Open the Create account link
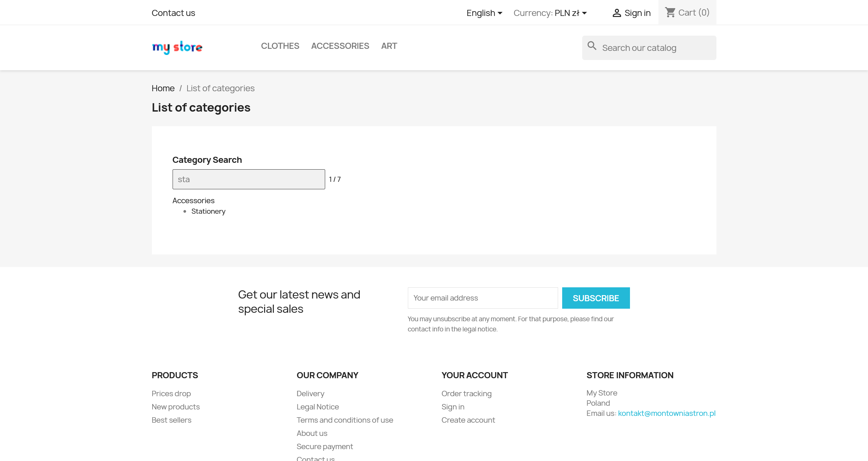The height and width of the screenshot is (461, 868). 468,420
